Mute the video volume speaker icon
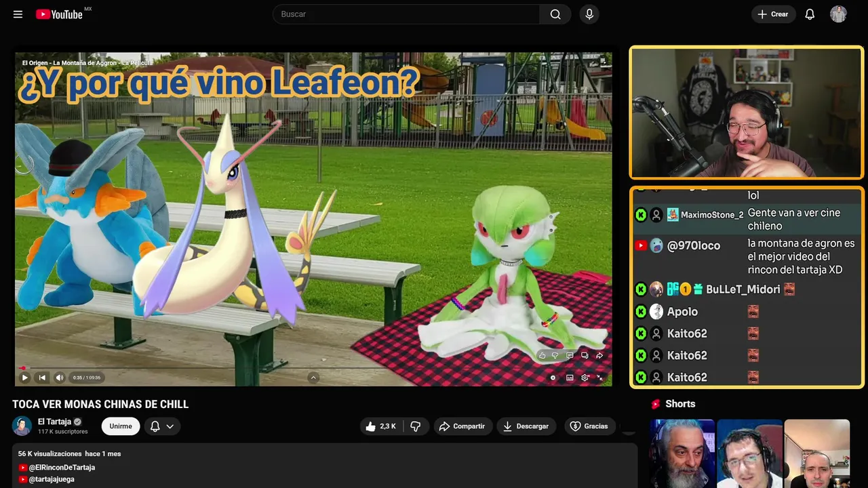868x488 pixels. [60, 378]
